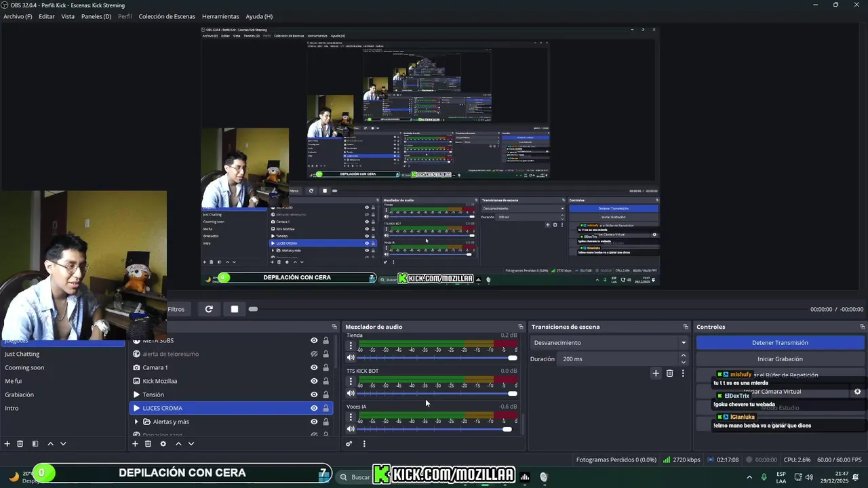Image resolution: width=868 pixels, height=488 pixels.
Task: Open virtual camera settings gear
Action: click(x=857, y=392)
